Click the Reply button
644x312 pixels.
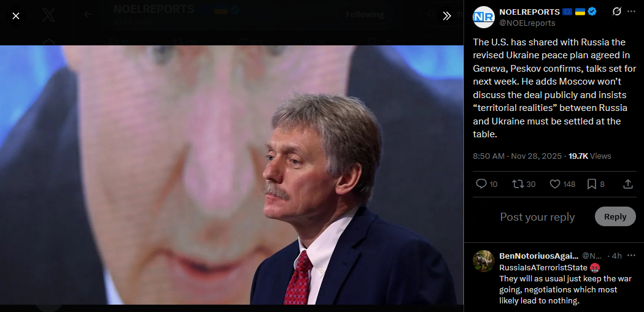coord(615,216)
